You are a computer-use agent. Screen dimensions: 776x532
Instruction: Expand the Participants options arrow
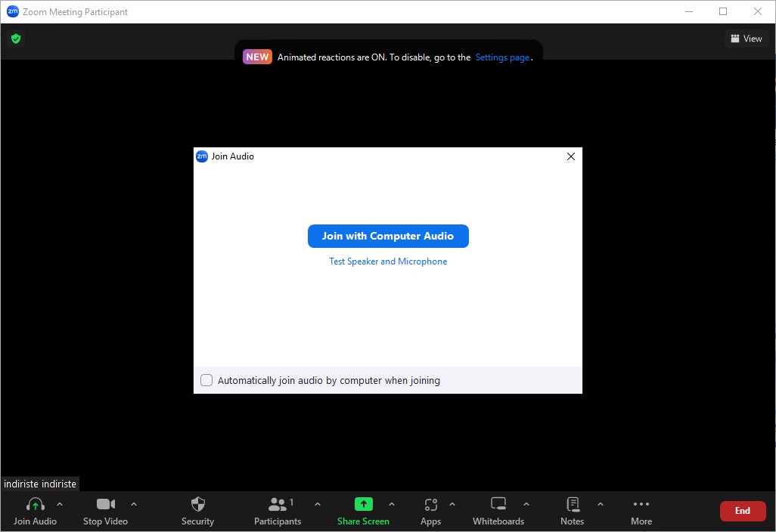[x=318, y=504]
